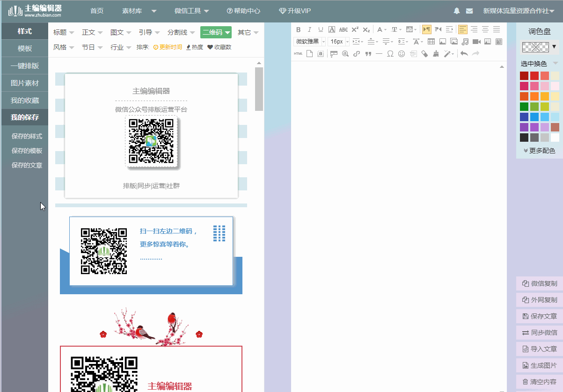Open the 素材库 top menu
This screenshot has height=392, width=563.
[139, 11]
